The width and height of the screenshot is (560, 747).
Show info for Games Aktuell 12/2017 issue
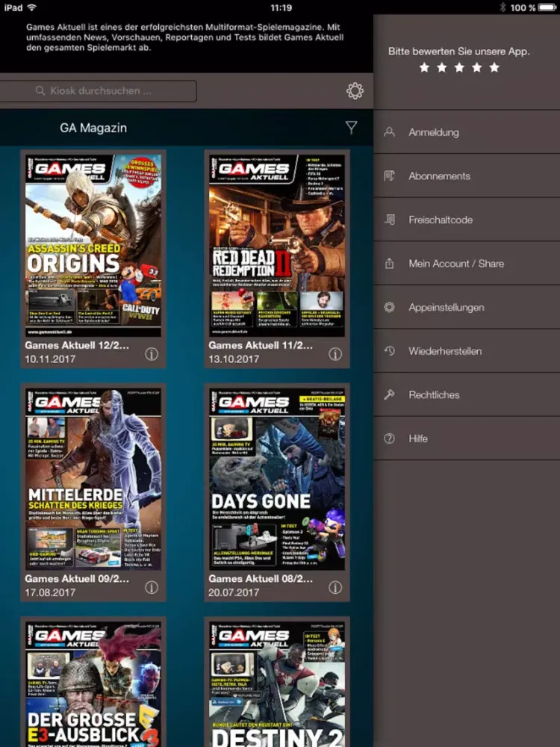[x=152, y=354]
